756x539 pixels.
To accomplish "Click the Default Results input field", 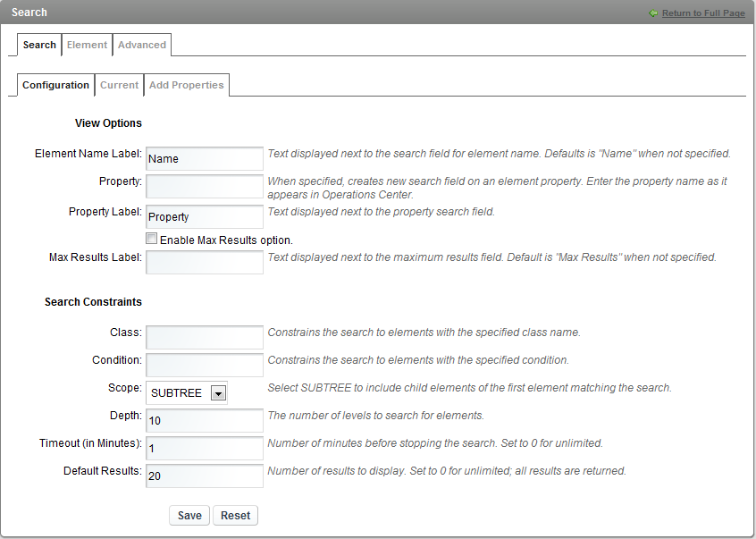I will tap(205, 476).
